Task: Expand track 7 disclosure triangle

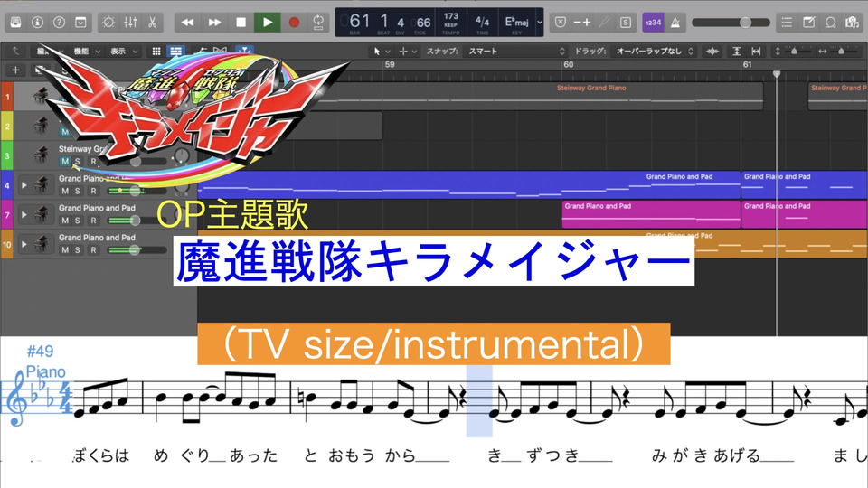Action: tap(24, 214)
